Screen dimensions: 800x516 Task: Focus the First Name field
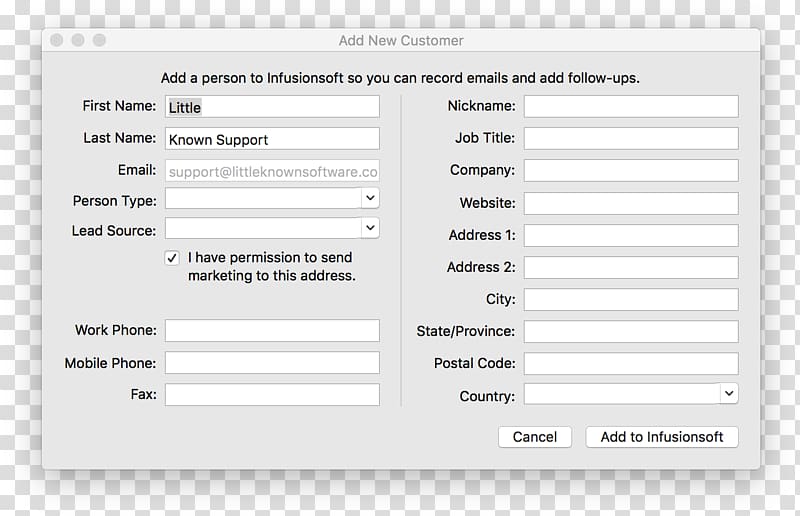(272, 107)
